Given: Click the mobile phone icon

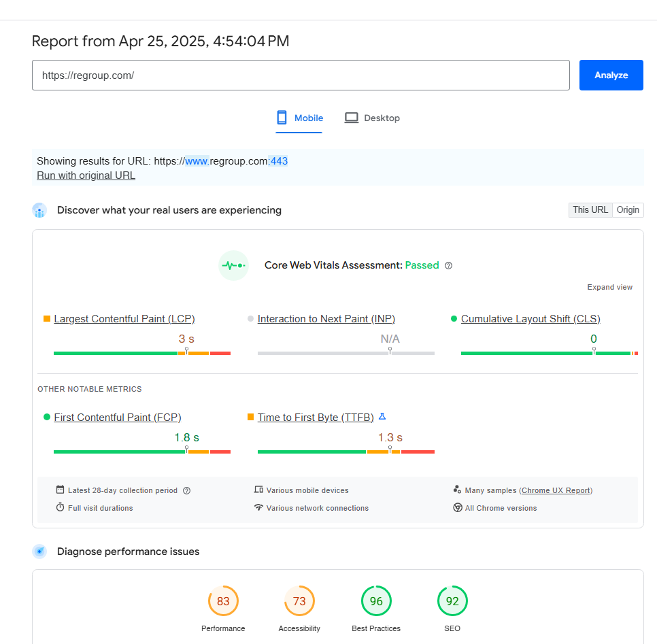Looking at the screenshot, I should [282, 118].
